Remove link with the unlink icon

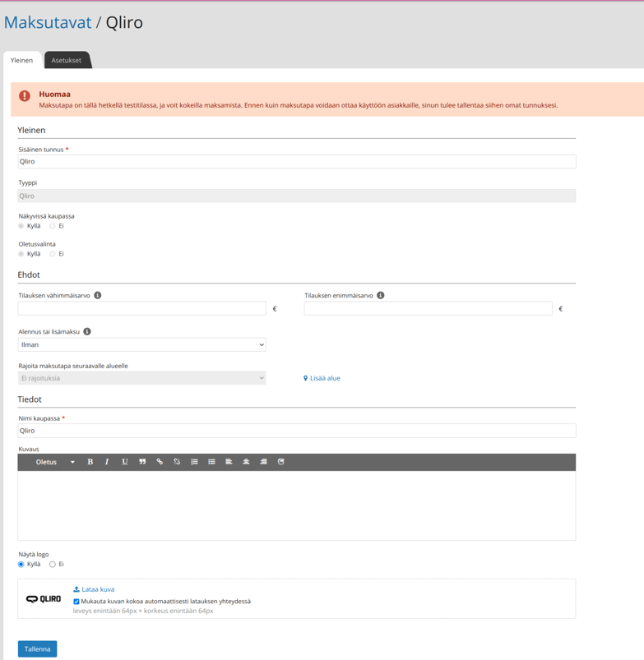click(177, 462)
